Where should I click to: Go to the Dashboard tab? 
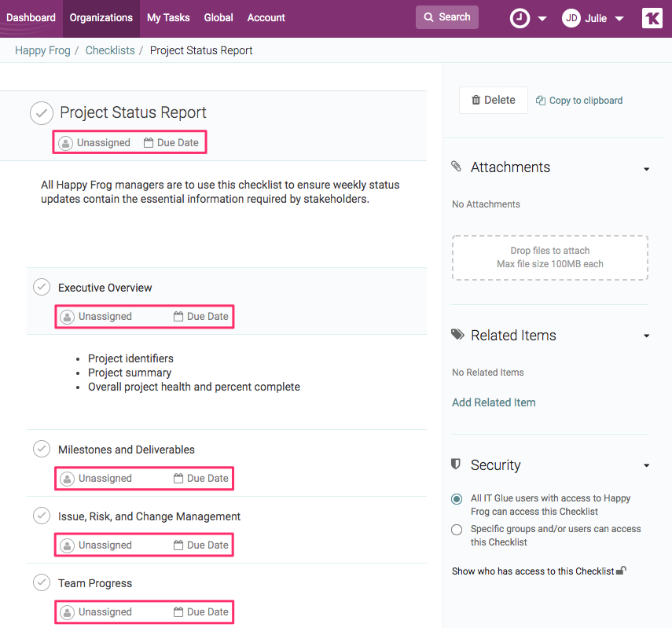coord(31,17)
